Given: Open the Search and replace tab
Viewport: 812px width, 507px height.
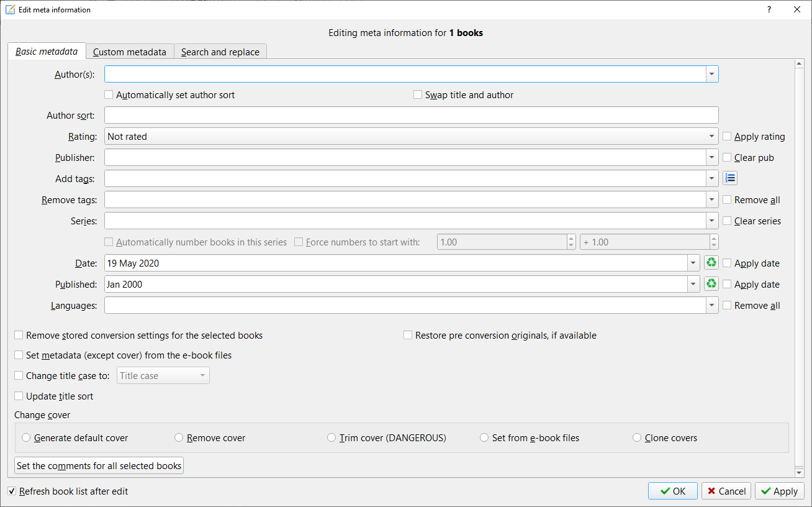Looking at the screenshot, I should (x=220, y=52).
